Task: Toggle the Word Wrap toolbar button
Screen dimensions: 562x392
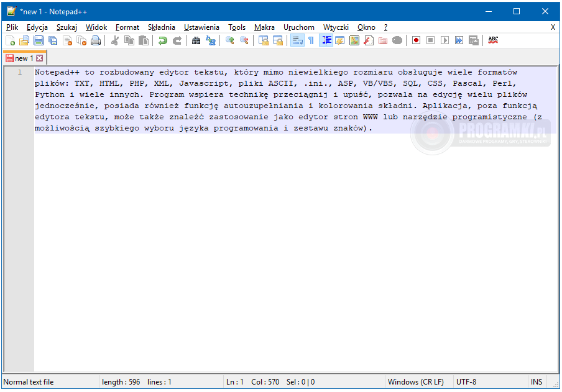Action: tap(297, 40)
